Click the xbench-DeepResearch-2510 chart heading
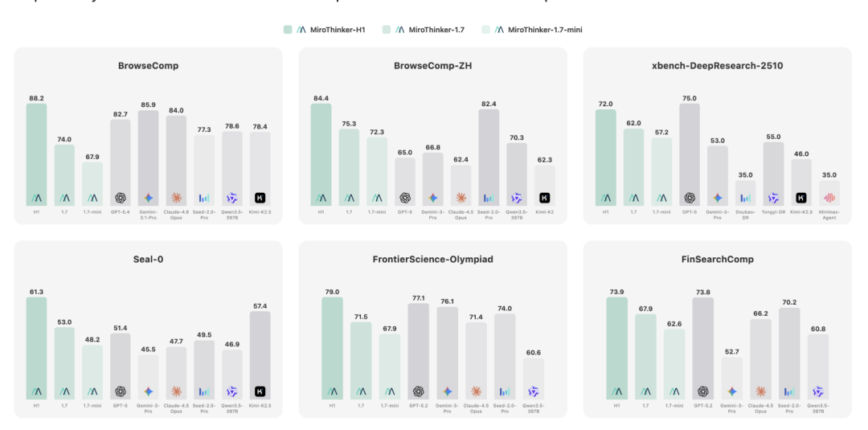This screenshot has height=430, width=868. [x=717, y=65]
